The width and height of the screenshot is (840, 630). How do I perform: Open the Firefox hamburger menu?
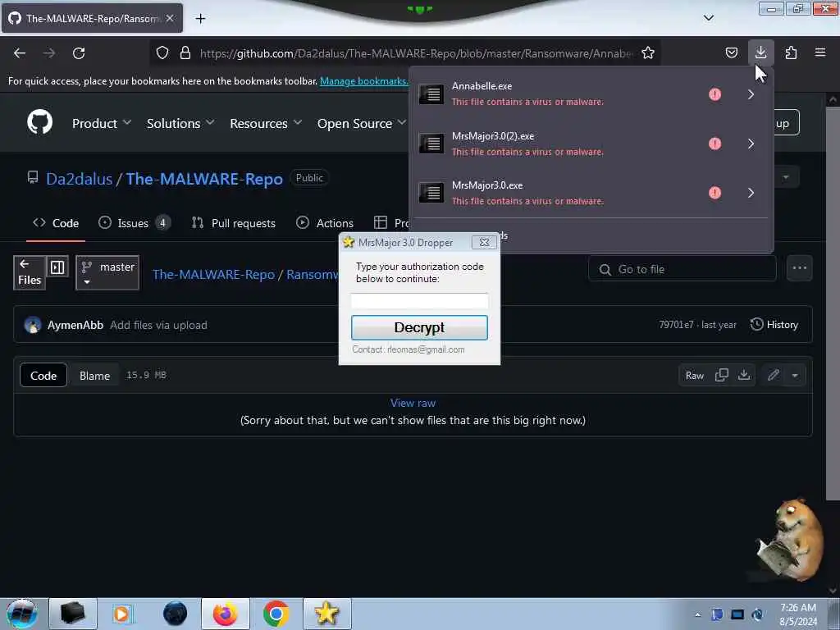coord(820,52)
